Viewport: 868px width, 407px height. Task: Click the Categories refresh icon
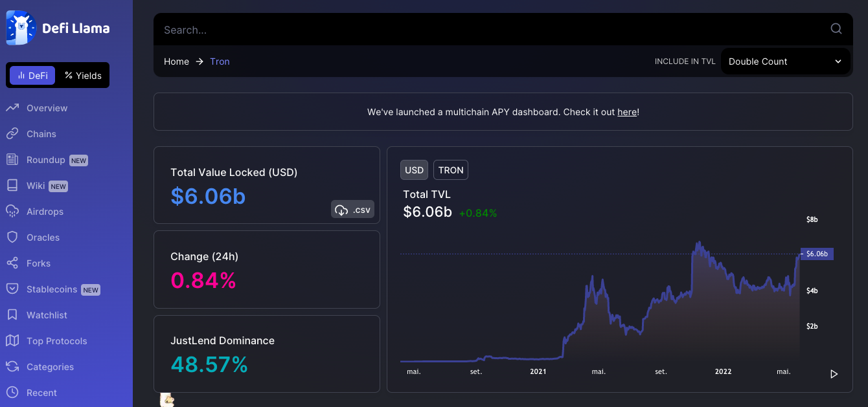pos(12,367)
